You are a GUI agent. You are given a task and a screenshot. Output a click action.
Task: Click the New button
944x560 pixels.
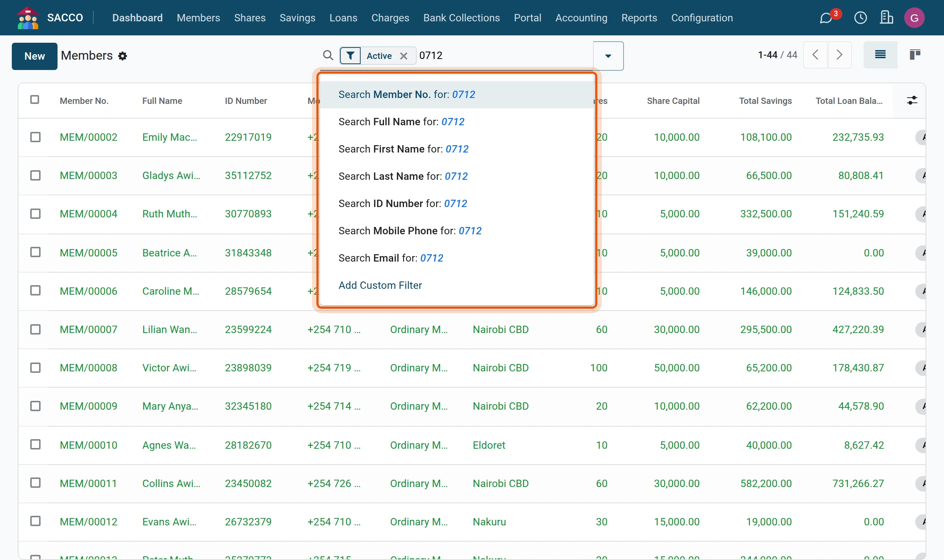coord(34,56)
